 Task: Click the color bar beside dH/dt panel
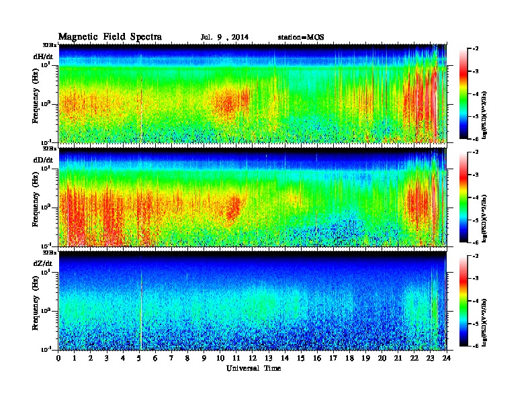(x=463, y=93)
